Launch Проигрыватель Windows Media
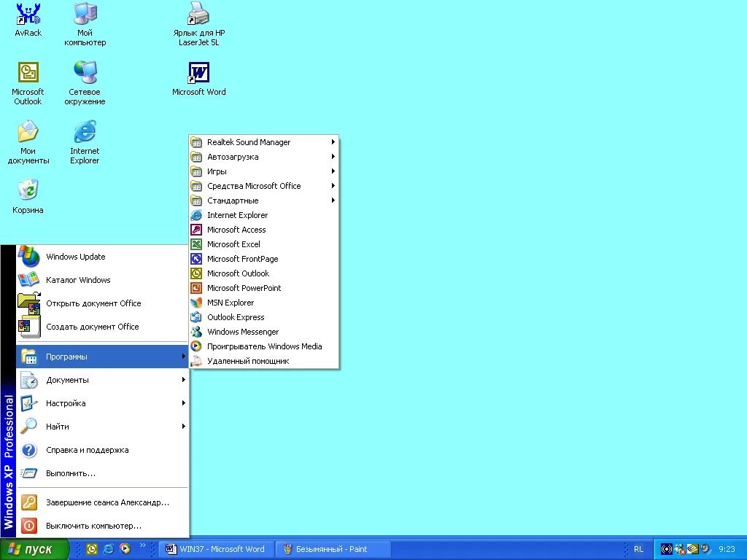Screen dimensions: 747x560 (264, 346)
